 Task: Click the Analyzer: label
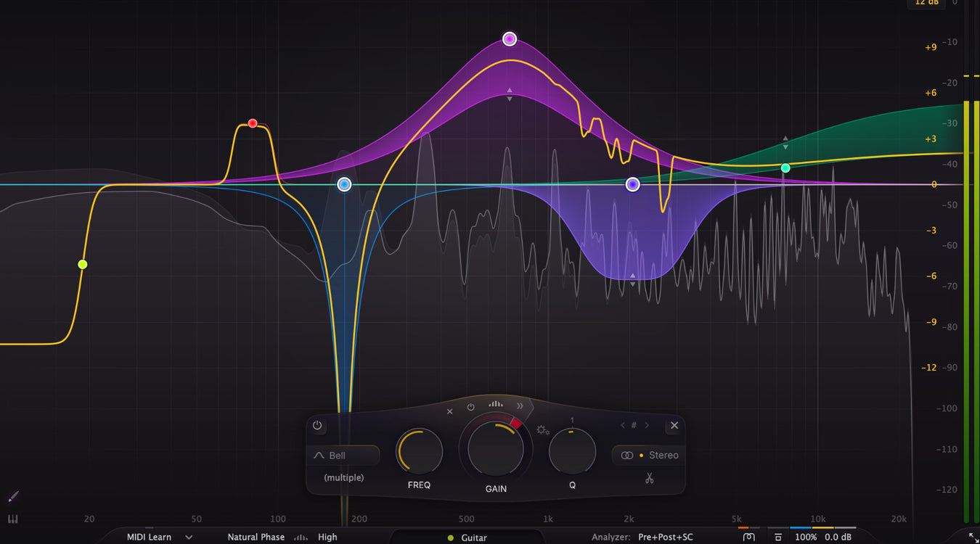[611, 537]
